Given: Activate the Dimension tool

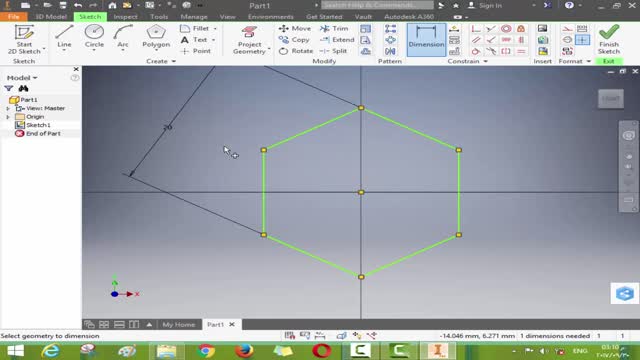Looking at the screenshot, I should tap(426, 40).
